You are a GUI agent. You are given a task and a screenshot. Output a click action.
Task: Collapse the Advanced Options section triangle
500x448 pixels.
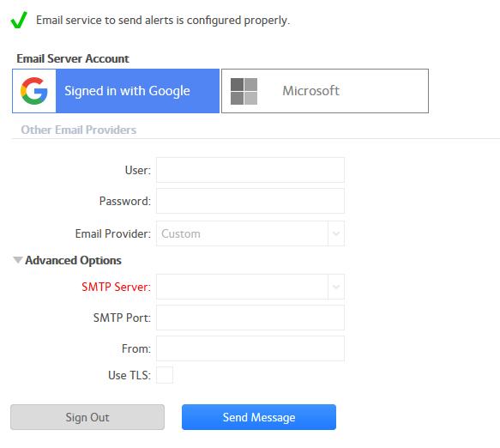click(x=18, y=260)
